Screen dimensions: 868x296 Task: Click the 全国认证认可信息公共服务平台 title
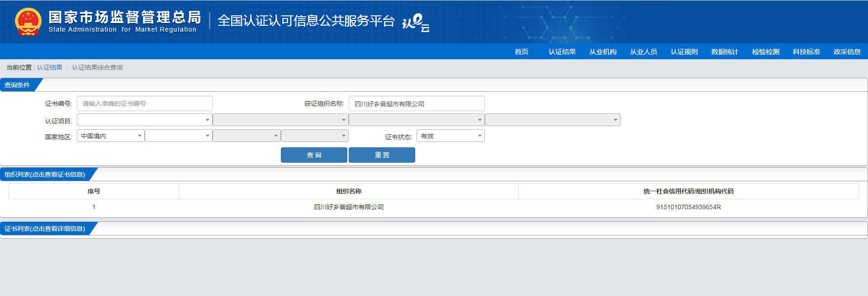[306, 21]
